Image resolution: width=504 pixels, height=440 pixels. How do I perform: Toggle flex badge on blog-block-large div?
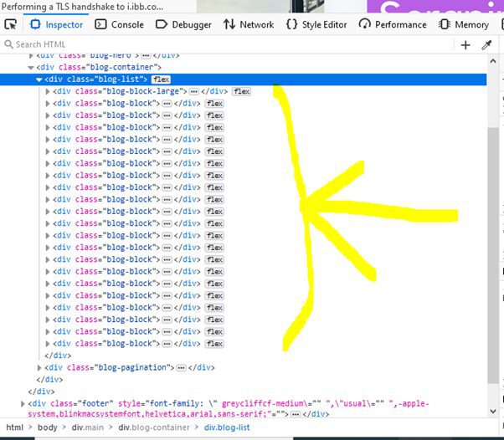(x=241, y=91)
